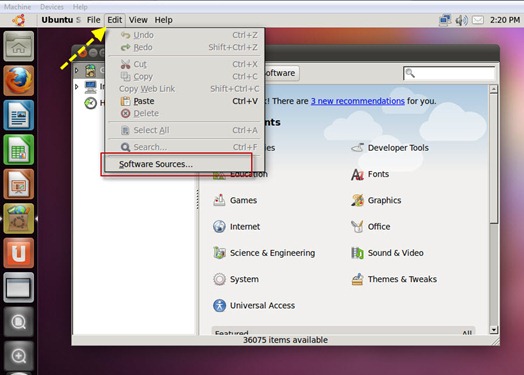Open the sound volume indicator
The width and height of the screenshot is (524, 375).
461,20
